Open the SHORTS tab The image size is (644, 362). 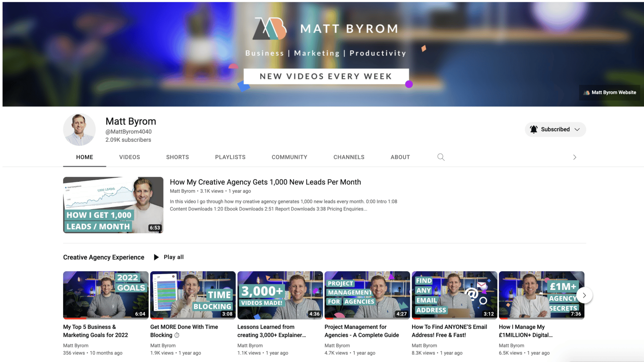click(178, 157)
